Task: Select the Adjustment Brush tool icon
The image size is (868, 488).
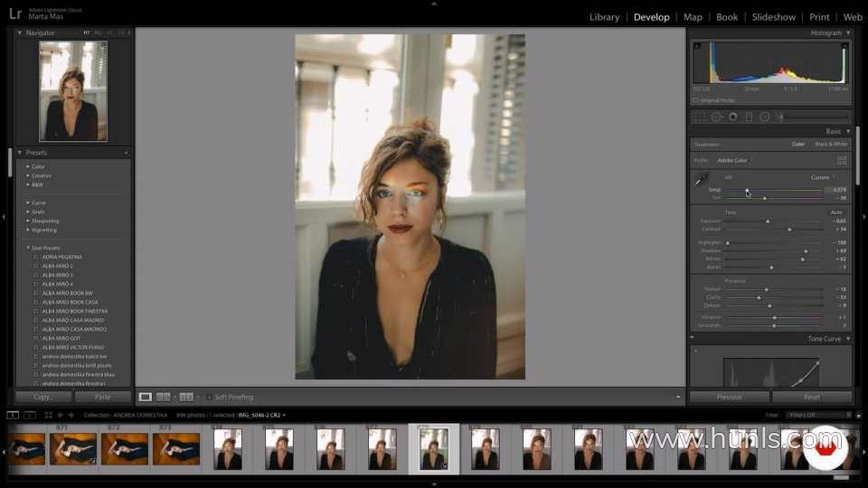Action: pos(781,117)
